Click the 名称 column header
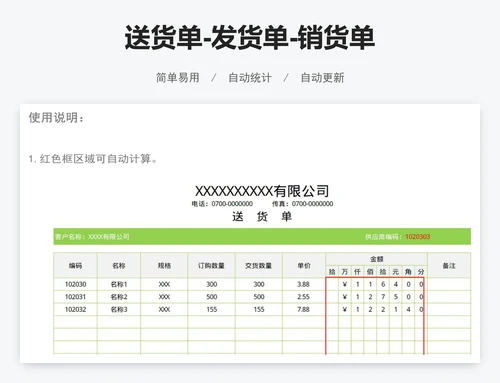 tap(119, 265)
